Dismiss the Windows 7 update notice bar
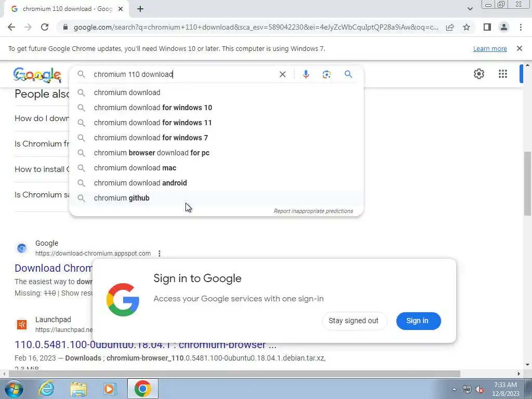532x399 pixels. coord(519,48)
